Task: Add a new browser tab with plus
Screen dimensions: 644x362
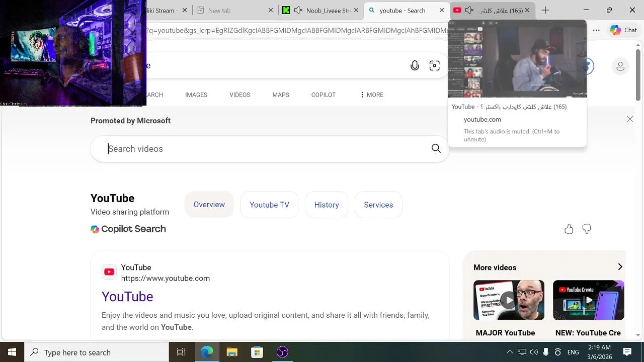Action: tap(545, 10)
